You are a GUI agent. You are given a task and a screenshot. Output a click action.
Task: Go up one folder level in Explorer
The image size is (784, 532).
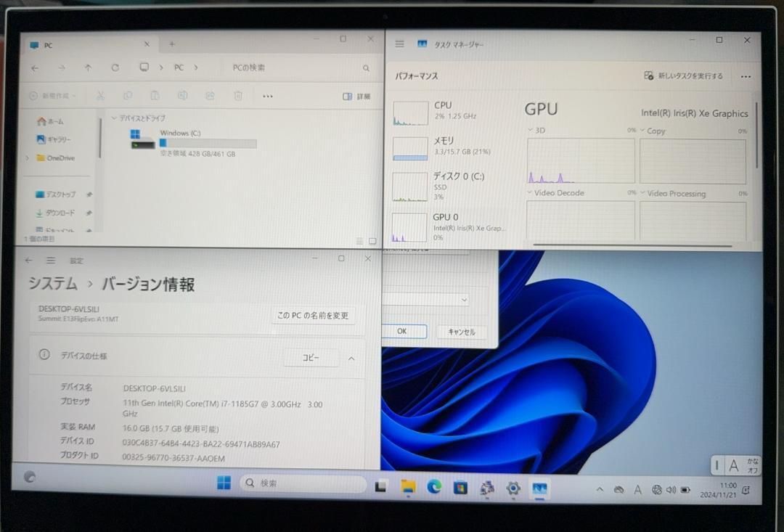pyautogui.click(x=88, y=67)
